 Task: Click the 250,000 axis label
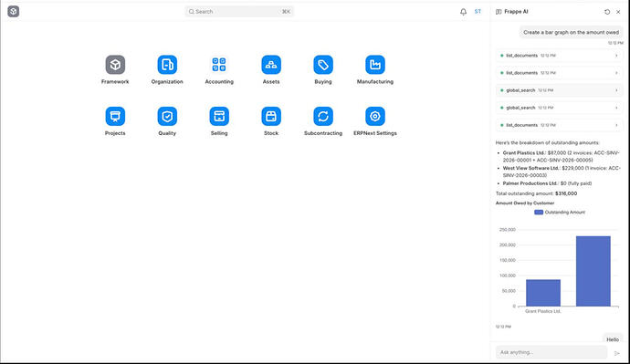(507, 230)
